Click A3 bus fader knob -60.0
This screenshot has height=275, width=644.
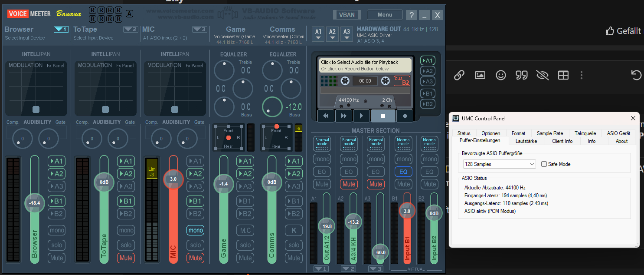click(x=380, y=252)
